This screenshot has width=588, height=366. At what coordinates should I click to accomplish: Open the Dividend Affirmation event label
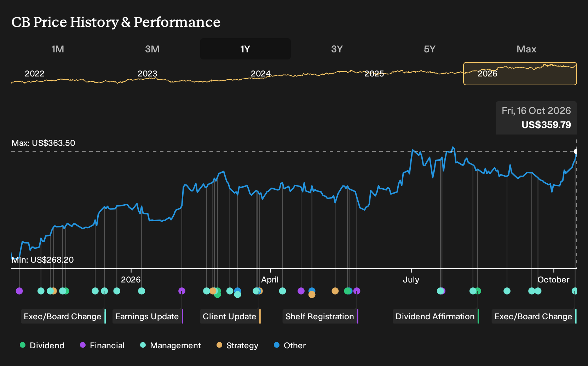tap(436, 316)
